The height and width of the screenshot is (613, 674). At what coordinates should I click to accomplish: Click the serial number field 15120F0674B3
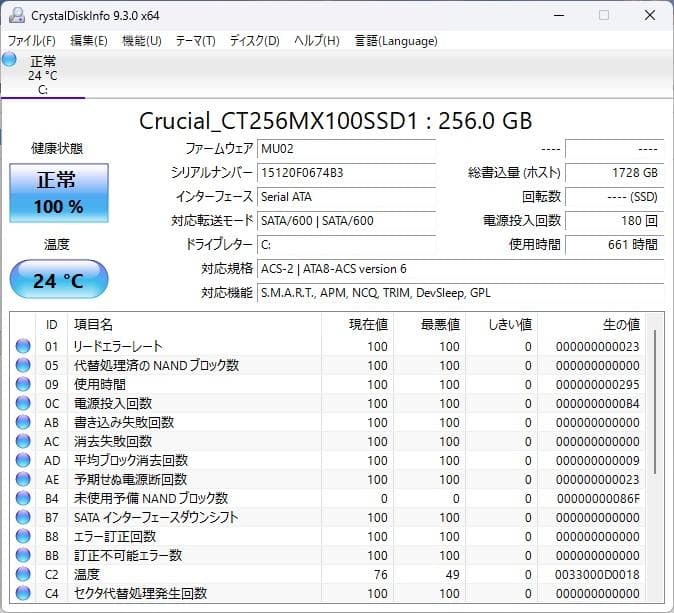(346, 173)
